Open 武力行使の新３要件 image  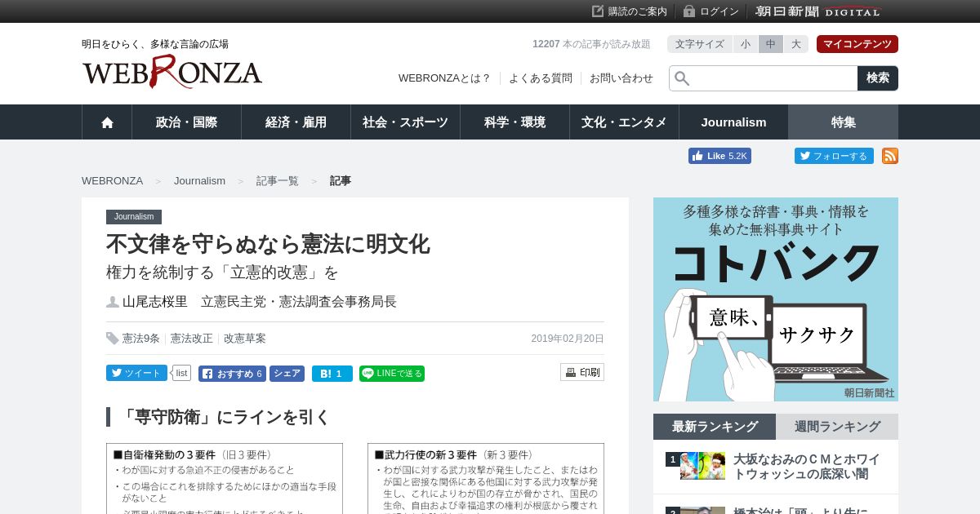point(486,479)
